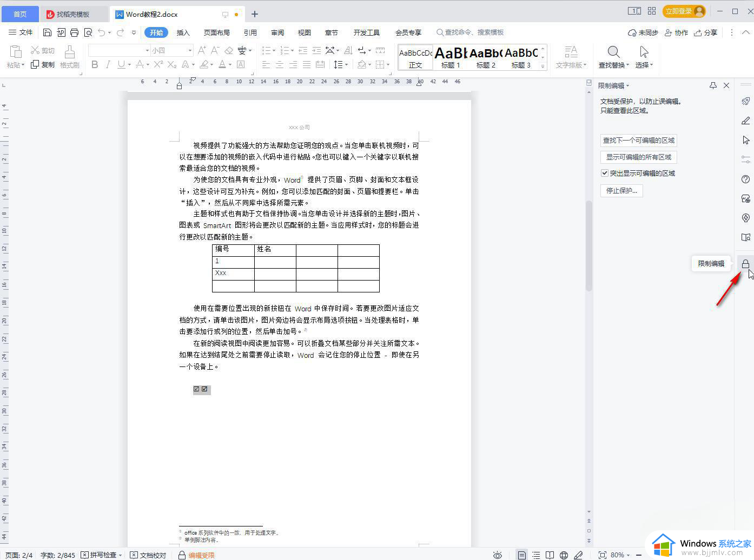
Task: Uncheck highlight editable regions checkbox
Action: (x=605, y=173)
